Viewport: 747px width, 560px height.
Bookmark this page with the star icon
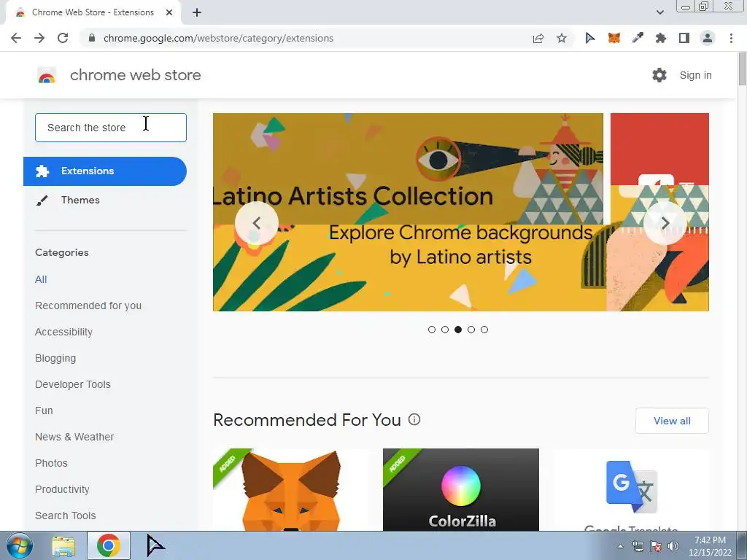562,38
